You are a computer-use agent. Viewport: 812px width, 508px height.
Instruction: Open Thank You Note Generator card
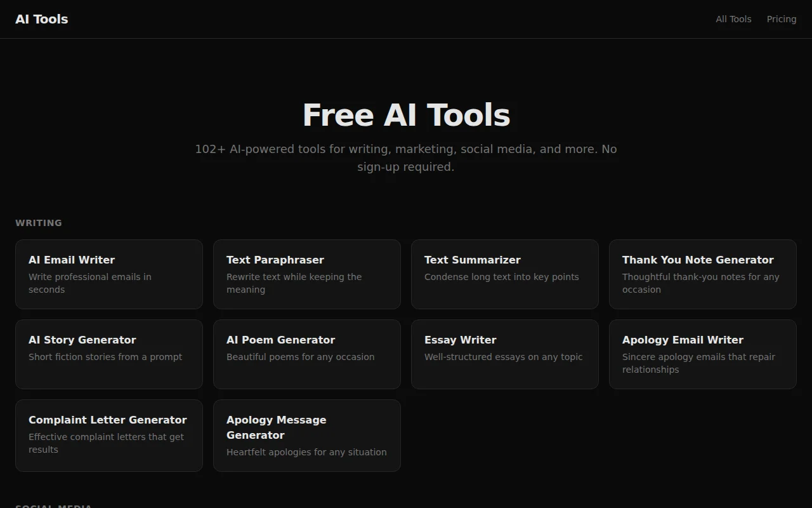pyautogui.click(x=703, y=274)
